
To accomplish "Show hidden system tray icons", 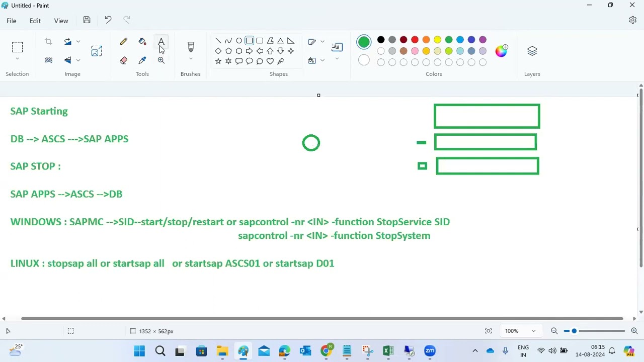I will tap(475, 351).
